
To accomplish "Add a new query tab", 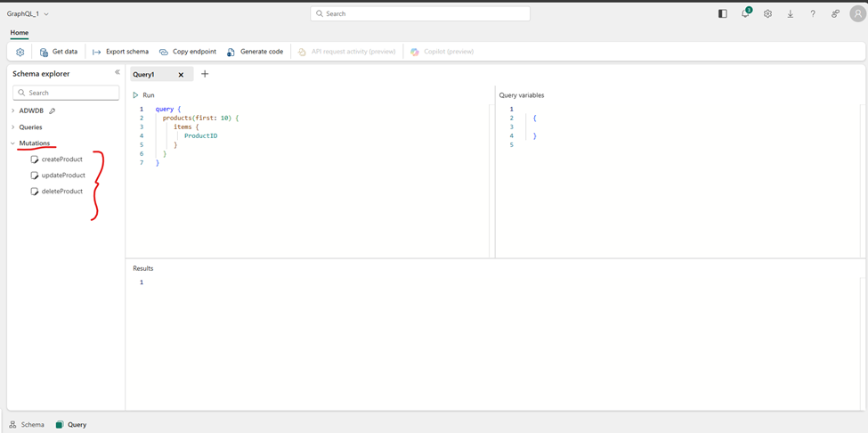I will coord(205,74).
